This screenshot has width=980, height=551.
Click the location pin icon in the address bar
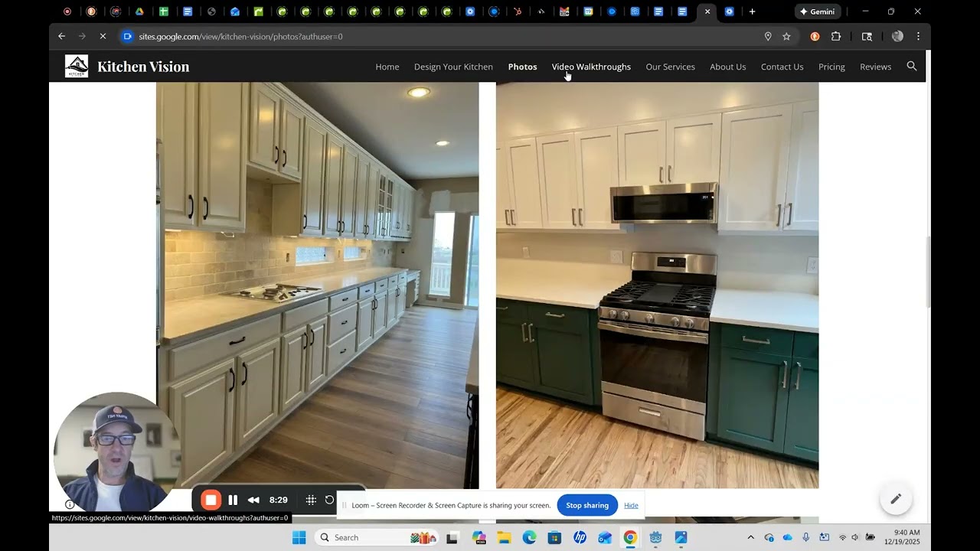(x=768, y=36)
